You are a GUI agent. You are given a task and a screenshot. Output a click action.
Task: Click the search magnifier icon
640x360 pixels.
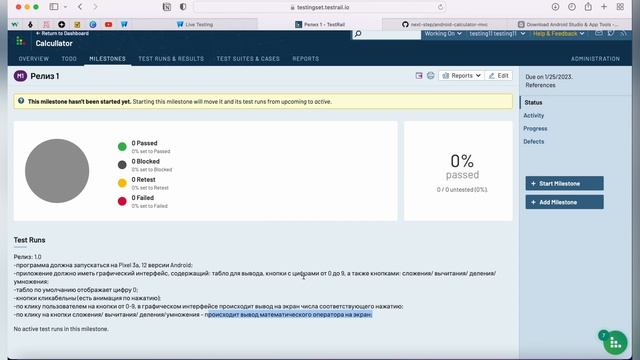tap(358, 34)
